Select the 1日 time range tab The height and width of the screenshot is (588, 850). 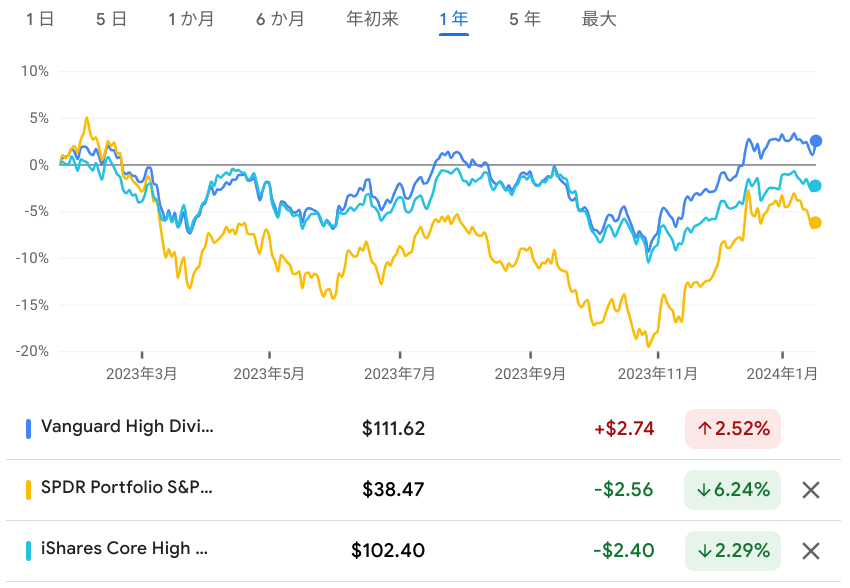[x=40, y=20]
